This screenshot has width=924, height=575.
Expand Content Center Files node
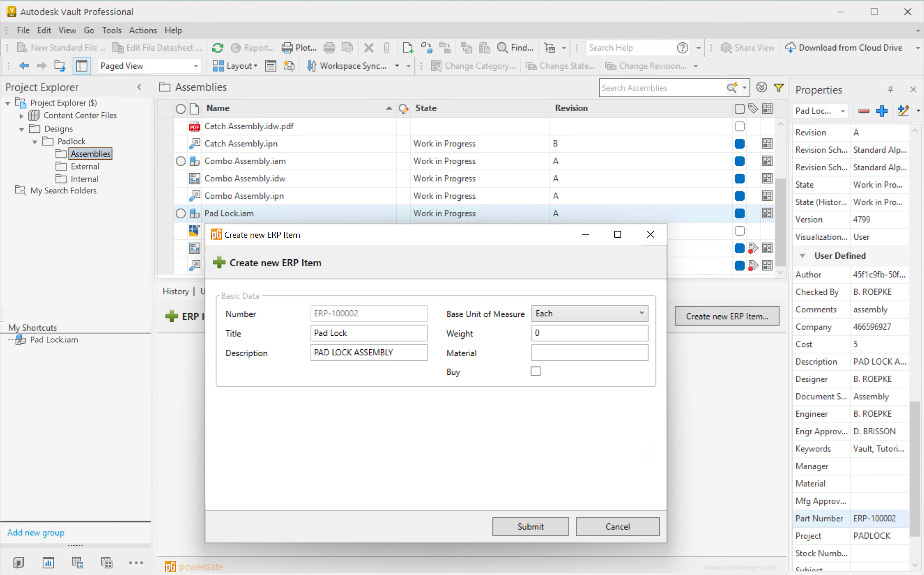point(21,116)
